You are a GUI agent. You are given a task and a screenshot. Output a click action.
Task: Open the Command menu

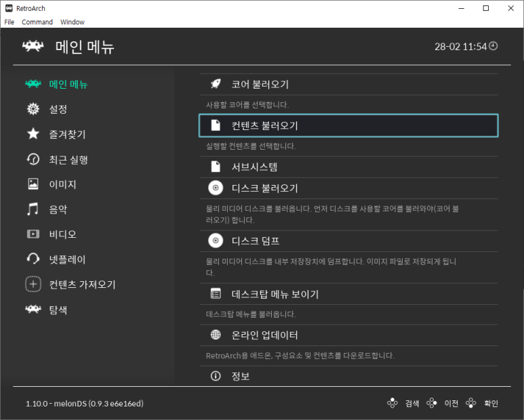pyautogui.click(x=37, y=22)
